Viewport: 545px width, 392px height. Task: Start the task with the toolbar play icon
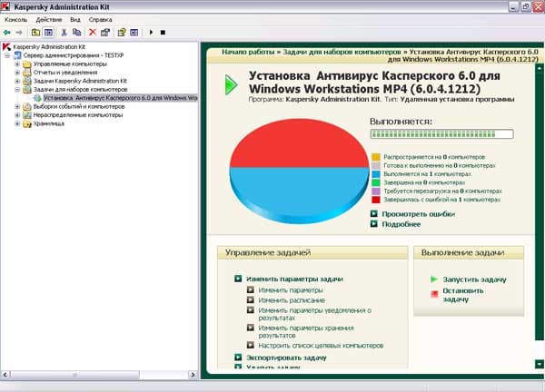(151, 33)
